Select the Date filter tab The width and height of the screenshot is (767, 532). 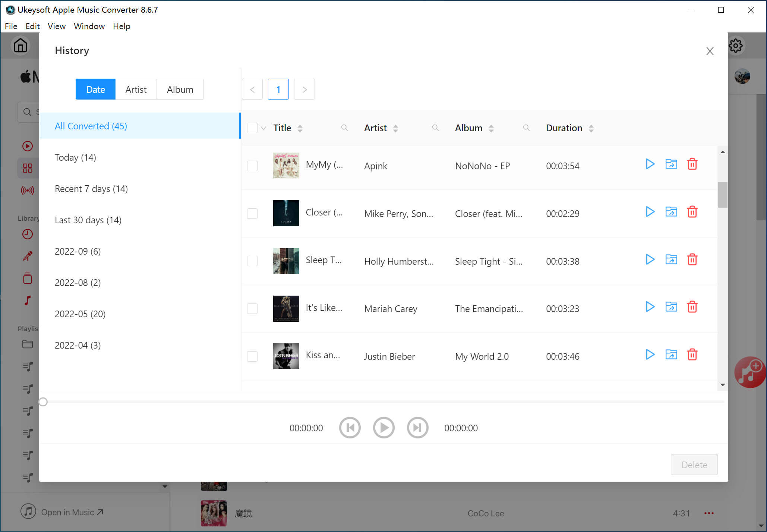(95, 89)
